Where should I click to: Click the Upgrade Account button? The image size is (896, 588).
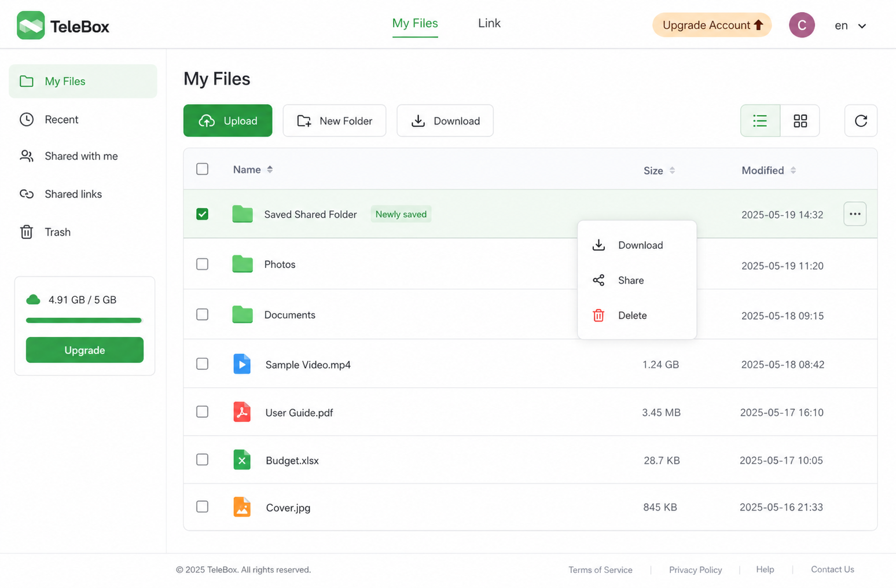[x=712, y=25]
